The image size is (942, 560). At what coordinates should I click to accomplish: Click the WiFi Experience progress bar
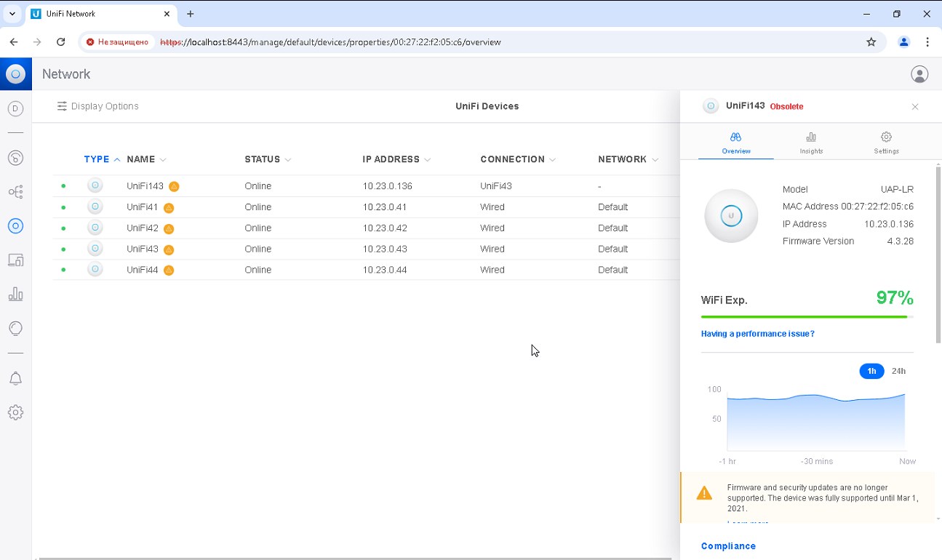807,317
